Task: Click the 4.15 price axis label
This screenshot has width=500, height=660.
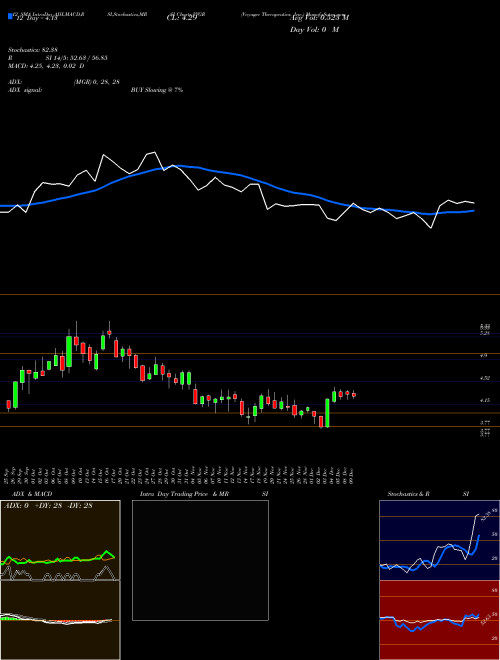Action: click(485, 400)
